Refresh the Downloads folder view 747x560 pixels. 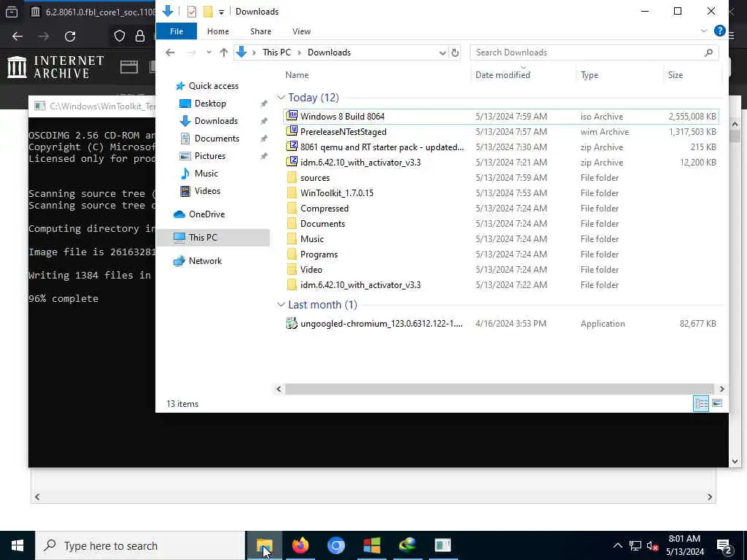pos(455,52)
